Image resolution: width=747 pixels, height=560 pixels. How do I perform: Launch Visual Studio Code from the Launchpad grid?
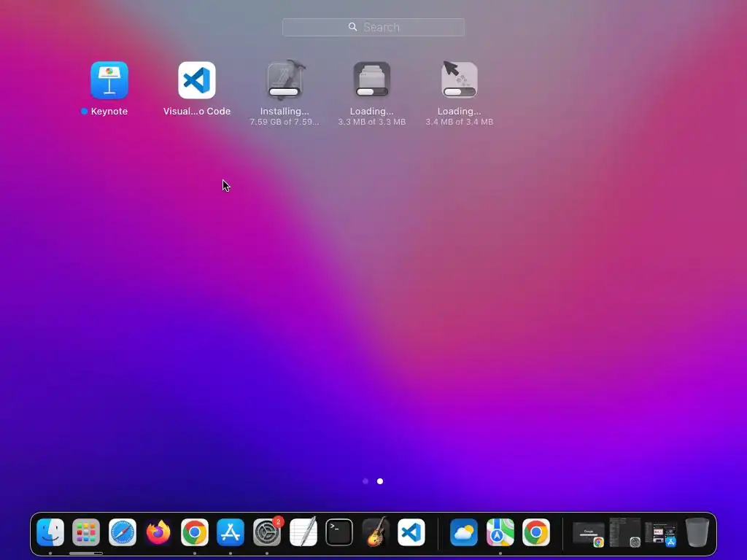(197, 80)
